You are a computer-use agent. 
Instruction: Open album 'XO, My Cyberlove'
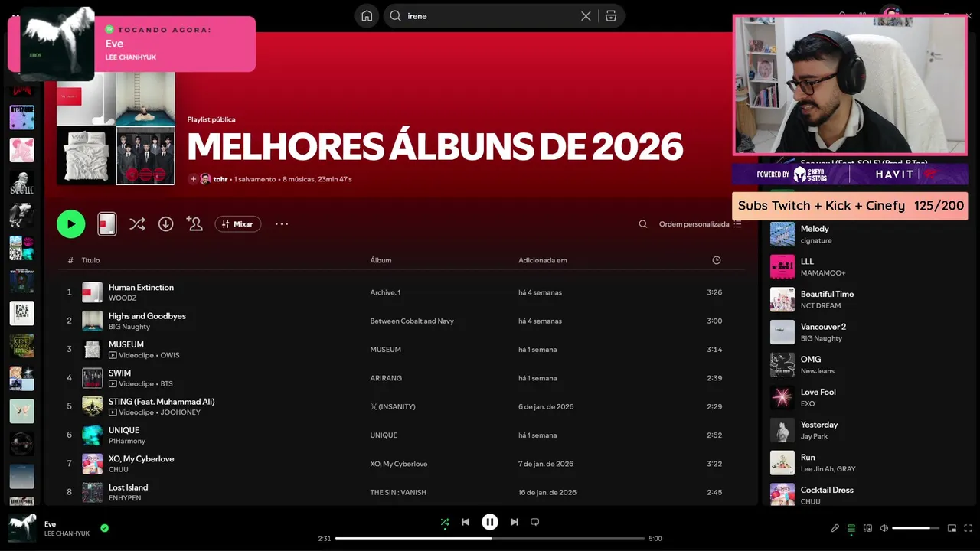399,464
